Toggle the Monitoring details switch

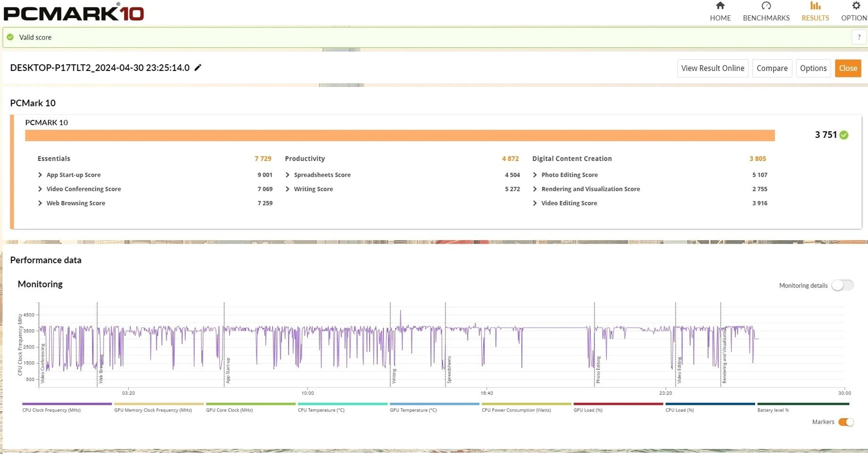click(842, 285)
